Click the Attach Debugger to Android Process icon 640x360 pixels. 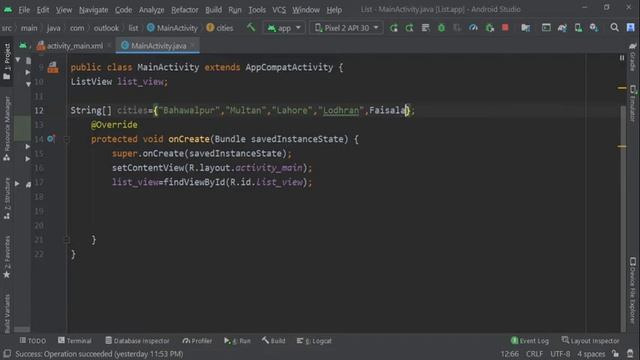click(x=489, y=28)
